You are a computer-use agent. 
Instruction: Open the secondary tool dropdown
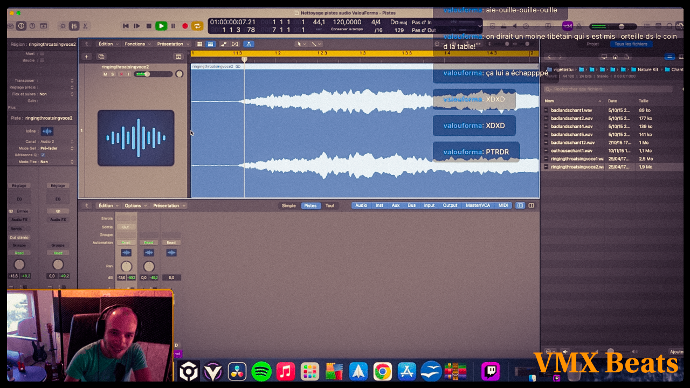pyautogui.click(x=316, y=44)
